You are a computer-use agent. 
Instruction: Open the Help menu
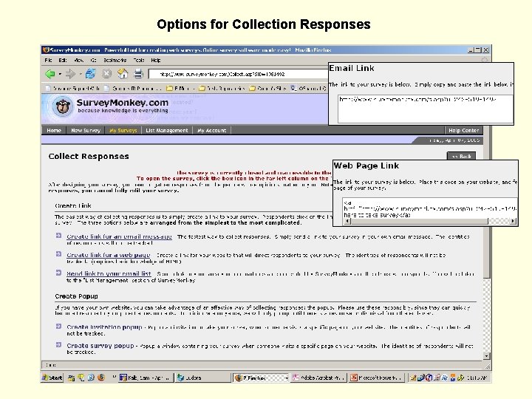156,60
